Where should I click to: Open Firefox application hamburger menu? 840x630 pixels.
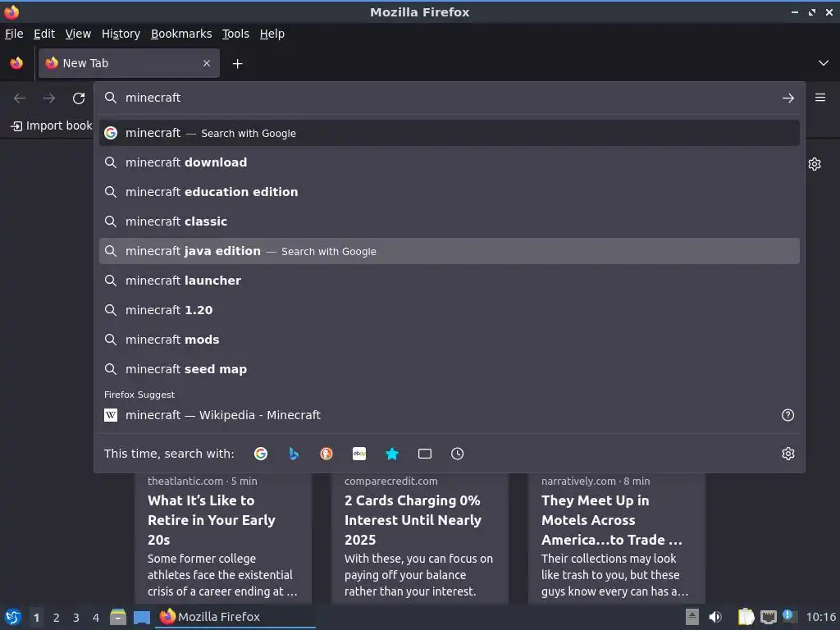tap(820, 98)
